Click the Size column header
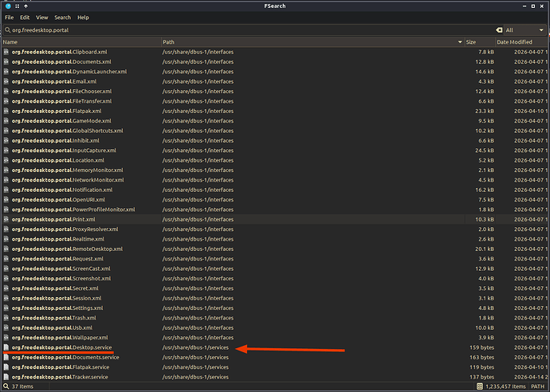Image resolution: width=550 pixels, height=392 pixels. click(x=480, y=42)
